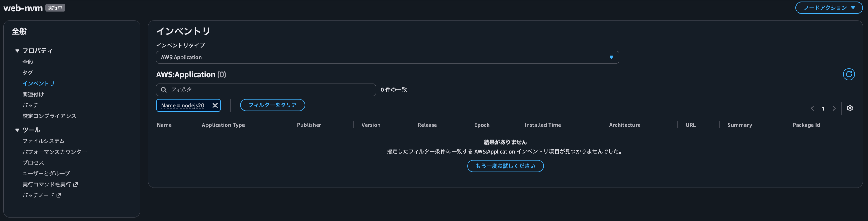Open プロセス tool
Image resolution: width=868 pixels, height=221 pixels.
[33, 163]
